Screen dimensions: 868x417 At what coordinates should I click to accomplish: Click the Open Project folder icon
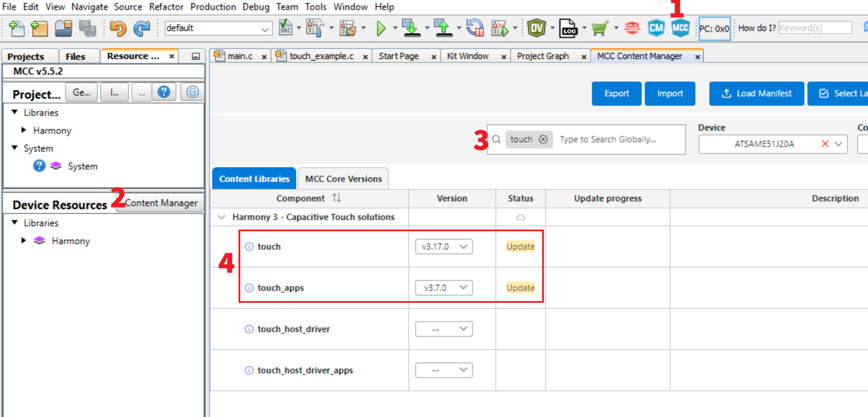[x=64, y=28]
